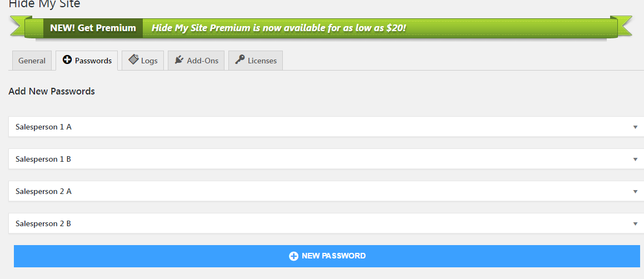
Task: Expand Salesperson 1 A using its arrow
Action: (x=635, y=127)
